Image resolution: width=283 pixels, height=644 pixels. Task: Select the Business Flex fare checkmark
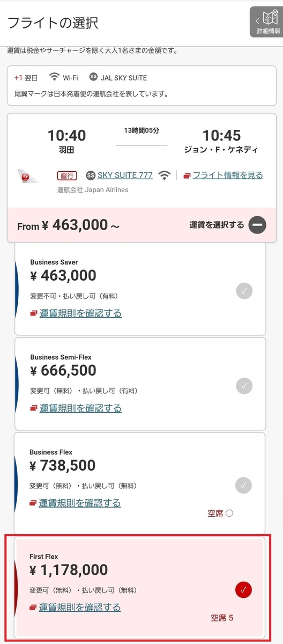(244, 485)
